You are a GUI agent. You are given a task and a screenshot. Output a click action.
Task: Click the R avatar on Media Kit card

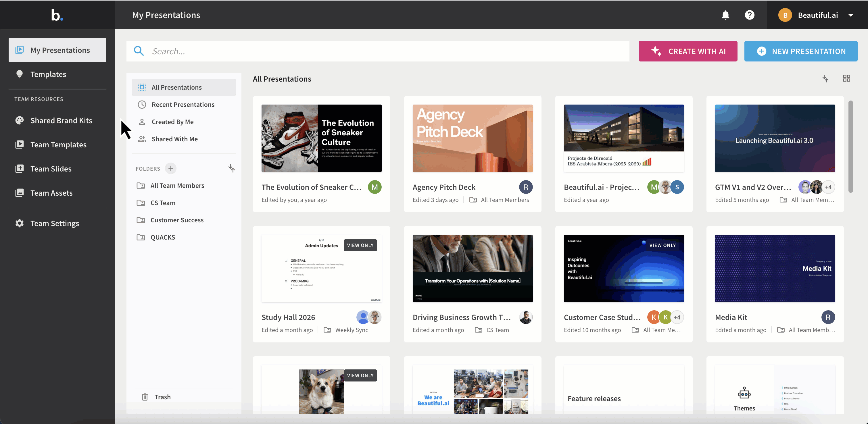point(828,317)
